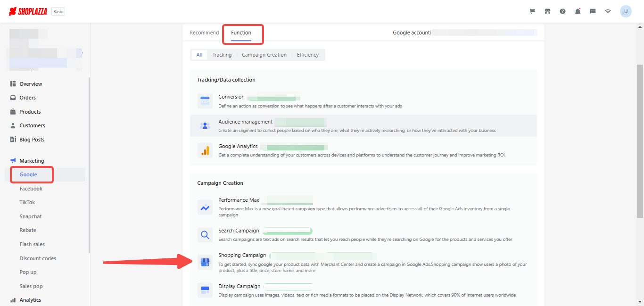Click the Blog Posts icon
Screen dimensions: 644x306
click(13, 140)
